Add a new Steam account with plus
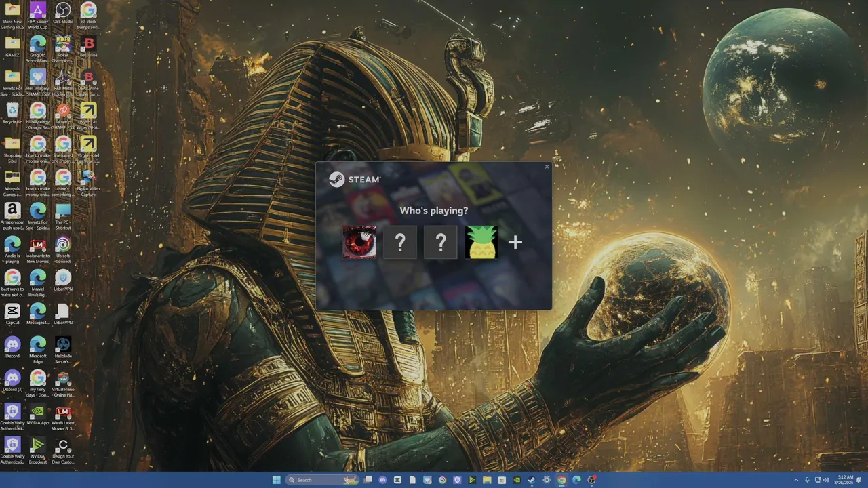This screenshot has width=868, height=488. click(515, 242)
